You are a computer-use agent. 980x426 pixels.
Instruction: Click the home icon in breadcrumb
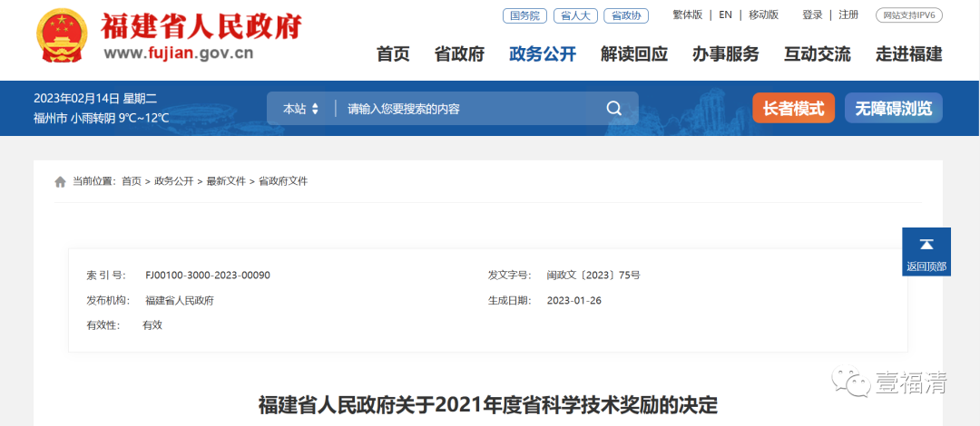60,182
